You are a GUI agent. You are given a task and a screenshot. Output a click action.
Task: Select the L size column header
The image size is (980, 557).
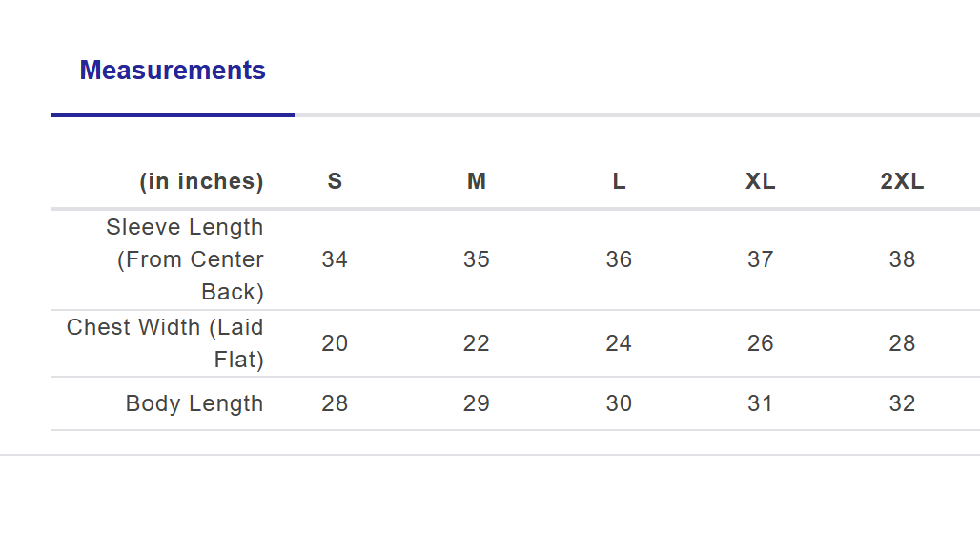tap(619, 181)
